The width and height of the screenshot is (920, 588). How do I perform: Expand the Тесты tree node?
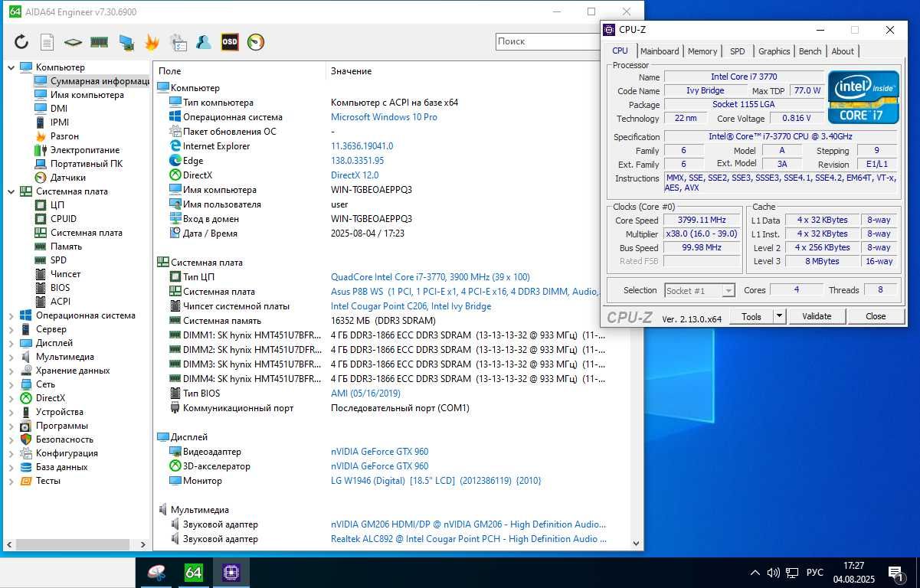pyautogui.click(x=11, y=481)
